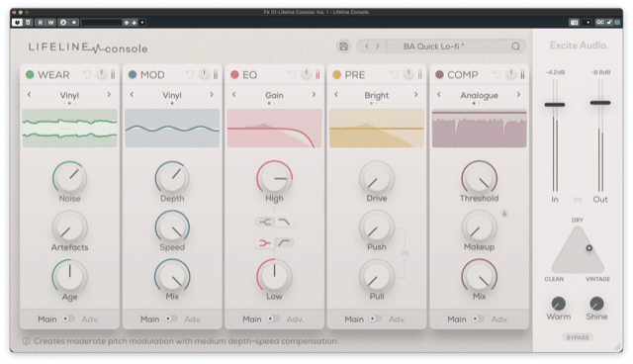Open the BA Quick Lo-fi preset name

tap(433, 46)
